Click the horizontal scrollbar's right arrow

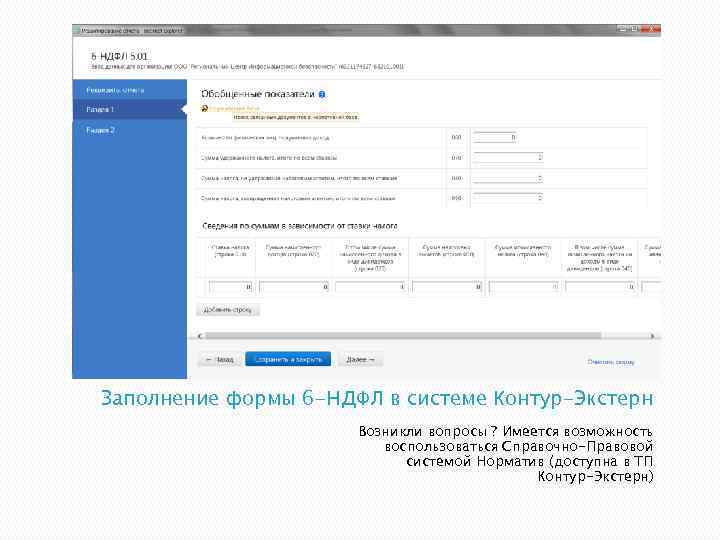tap(652, 336)
